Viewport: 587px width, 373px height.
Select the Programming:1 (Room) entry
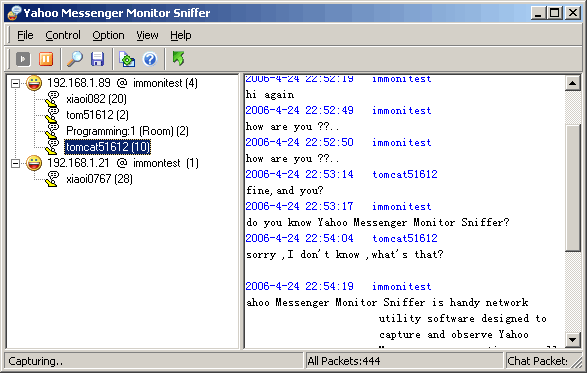pos(127,131)
